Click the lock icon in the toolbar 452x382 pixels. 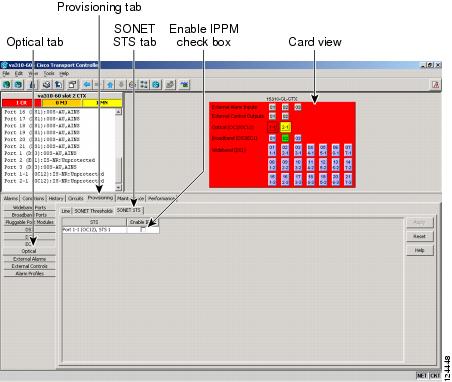[x=32, y=85]
